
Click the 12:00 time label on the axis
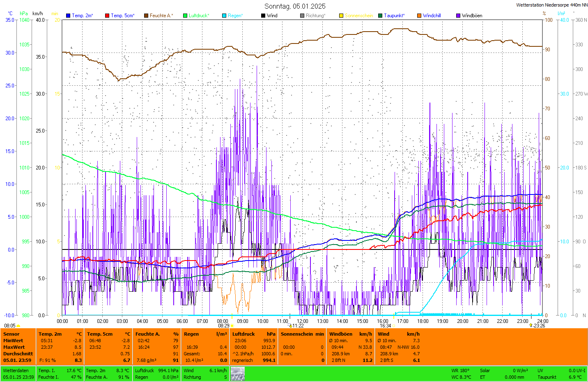303,321
